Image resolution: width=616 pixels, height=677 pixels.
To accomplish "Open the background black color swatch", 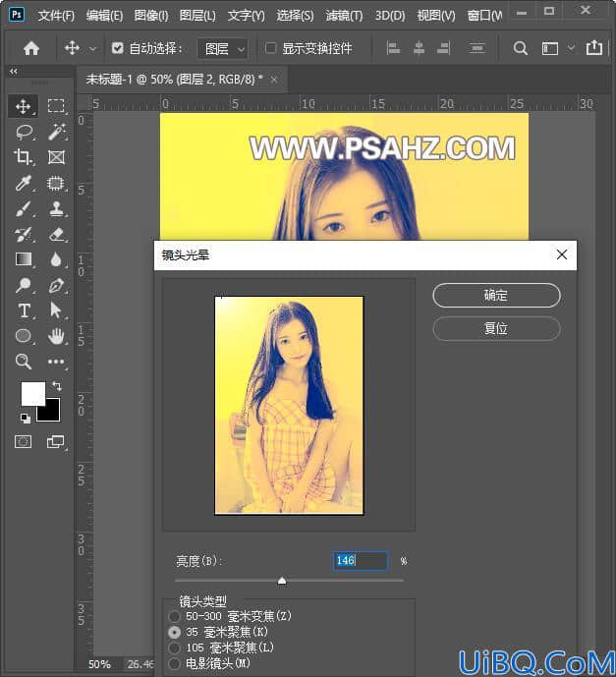I will click(x=50, y=411).
